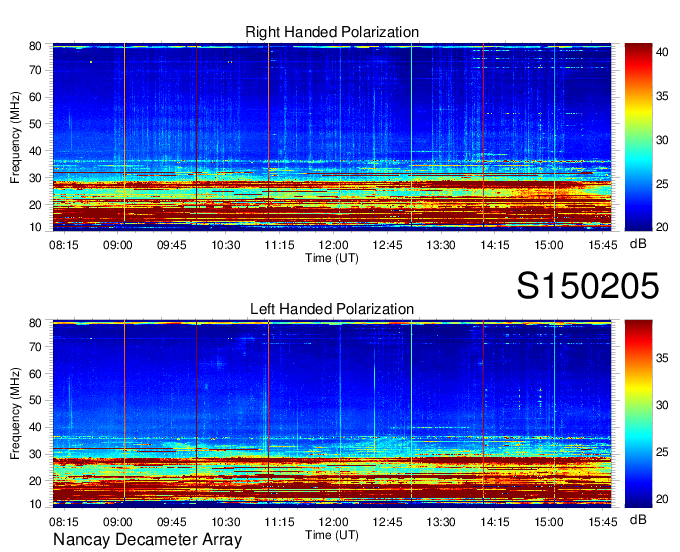The height and width of the screenshot is (552, 680).
Task: Click 40 MHz tick of Left Handed plot
Action: (x=35, y=428)
